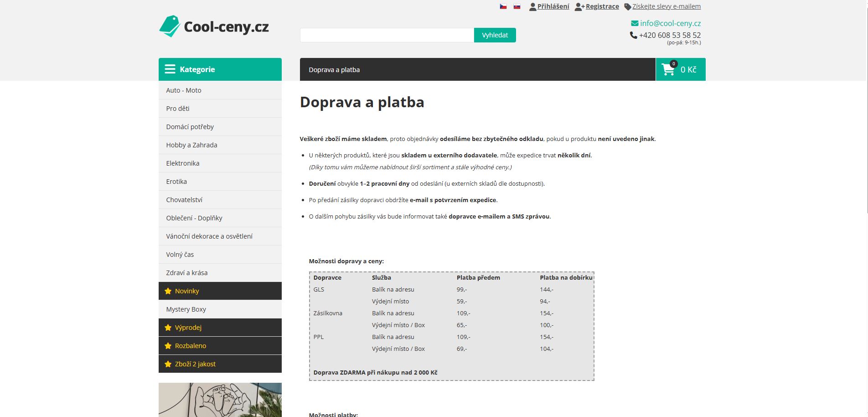Click the Vyhledat search button
Screen dimensions: 868x417
pyautogui.click(x=495, y=35)
